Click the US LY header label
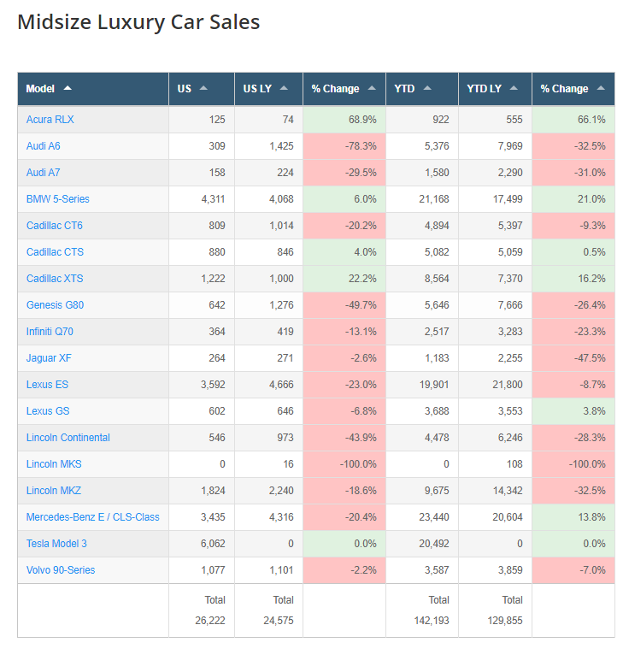Image resolution: width=629 pixels, height=672 pixels. (x=257, y=89)
